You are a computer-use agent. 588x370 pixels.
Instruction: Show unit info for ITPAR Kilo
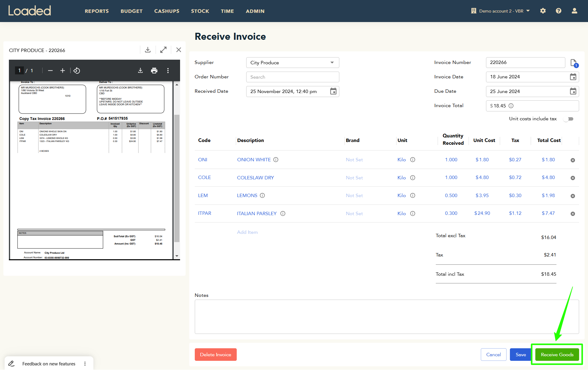tap(413, 214)
